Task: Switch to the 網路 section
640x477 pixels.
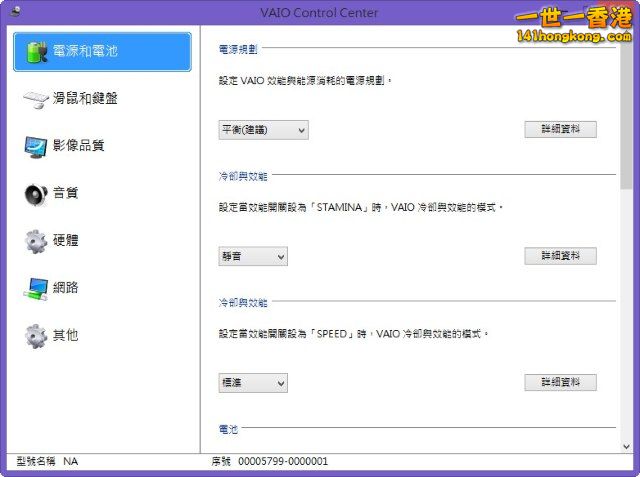Action: (66, 288)
